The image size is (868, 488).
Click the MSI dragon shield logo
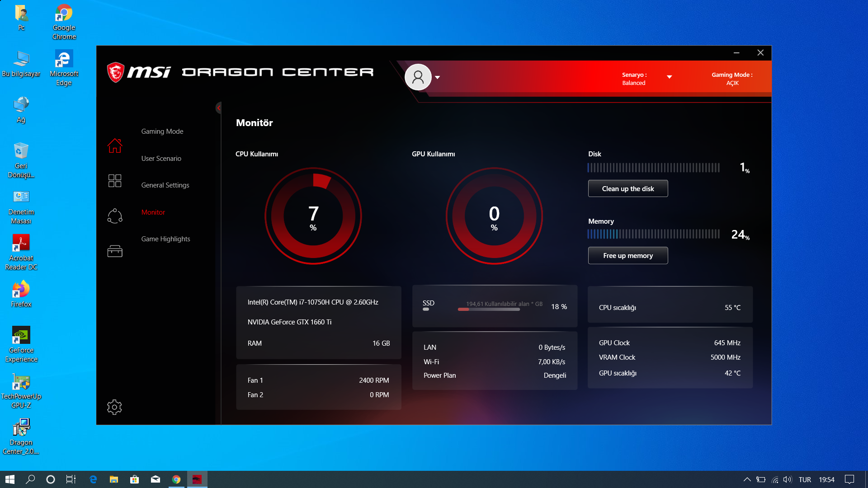pos(116,72)
